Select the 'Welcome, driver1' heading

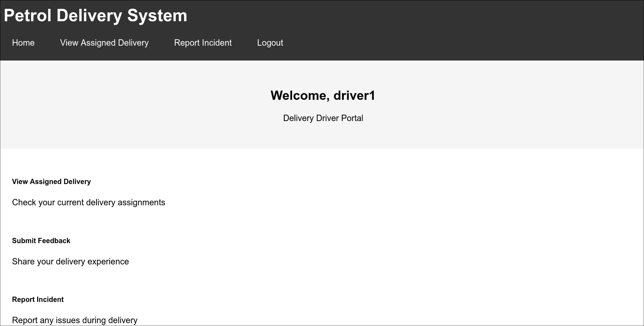coord(323,95)
